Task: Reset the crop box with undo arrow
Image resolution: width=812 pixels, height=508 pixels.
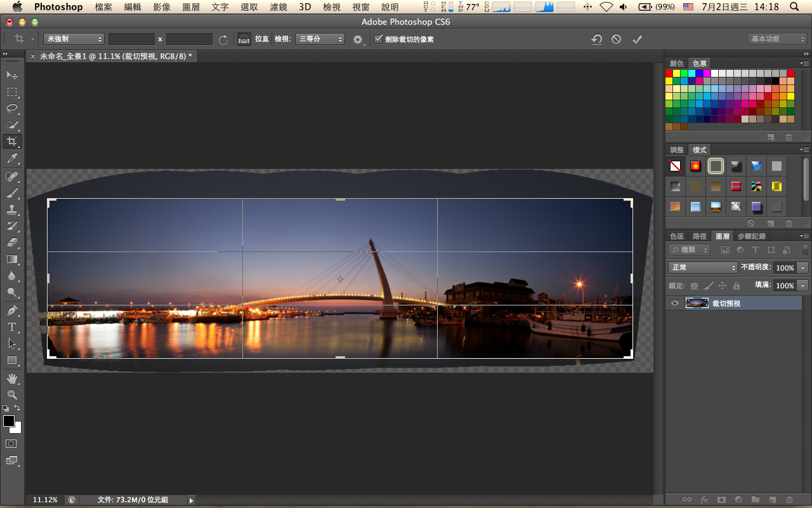Action: pos(596,39)
